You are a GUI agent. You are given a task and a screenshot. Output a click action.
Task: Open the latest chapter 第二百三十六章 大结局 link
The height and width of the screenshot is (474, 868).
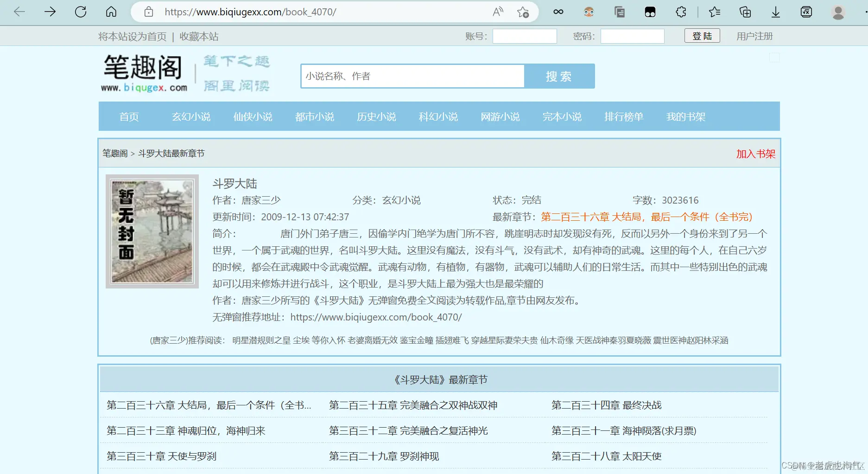(x=647, y=217)
